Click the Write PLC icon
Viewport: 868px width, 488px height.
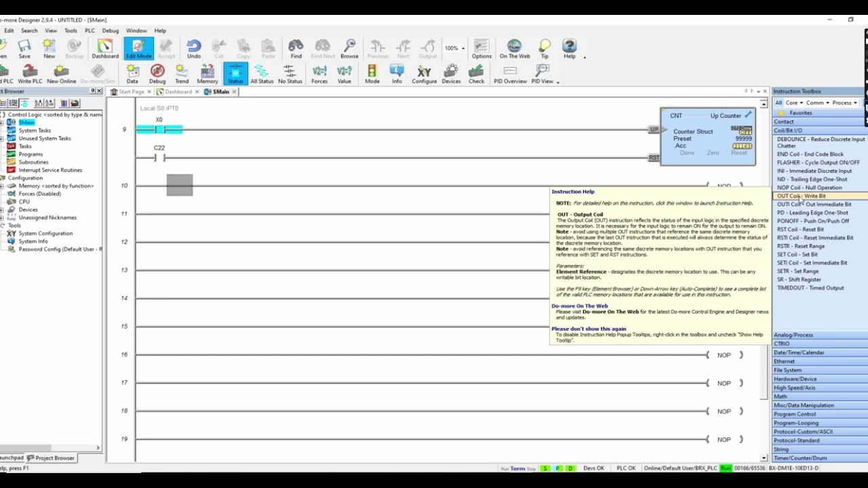30,75
